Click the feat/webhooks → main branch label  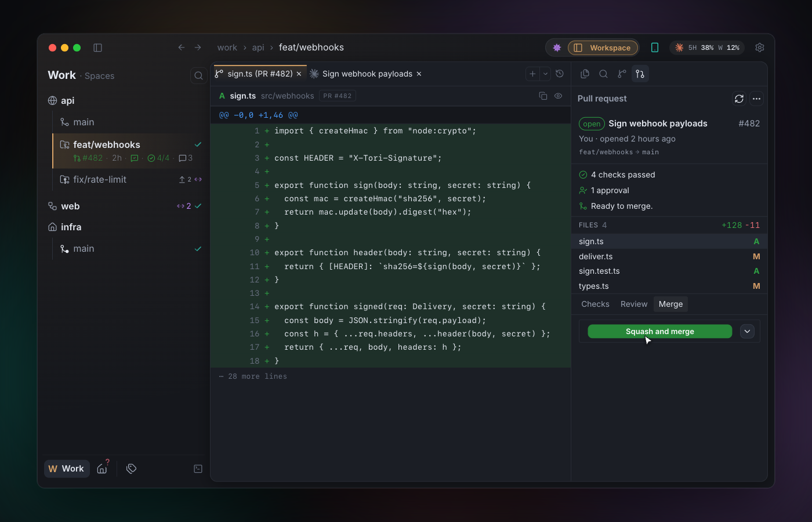click(x=619, y=152)
